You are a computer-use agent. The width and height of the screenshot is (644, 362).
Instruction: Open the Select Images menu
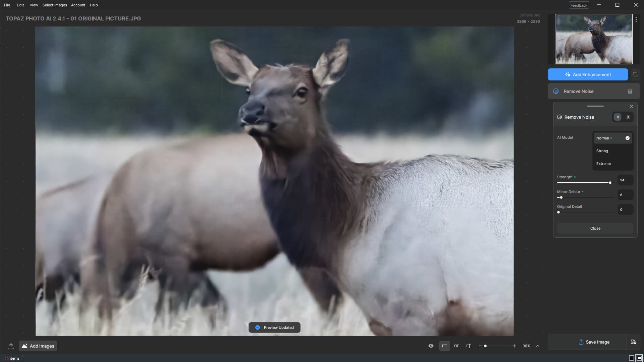(x=55, y=5)
